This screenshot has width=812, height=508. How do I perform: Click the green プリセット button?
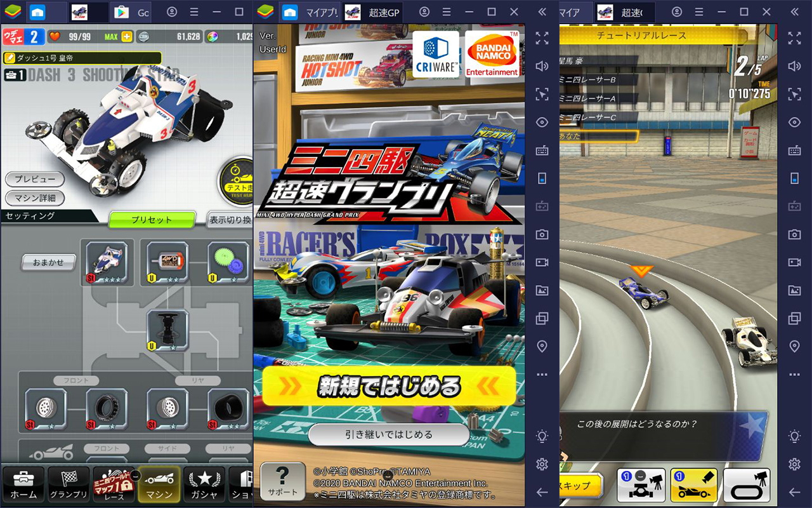coord(152,220)
